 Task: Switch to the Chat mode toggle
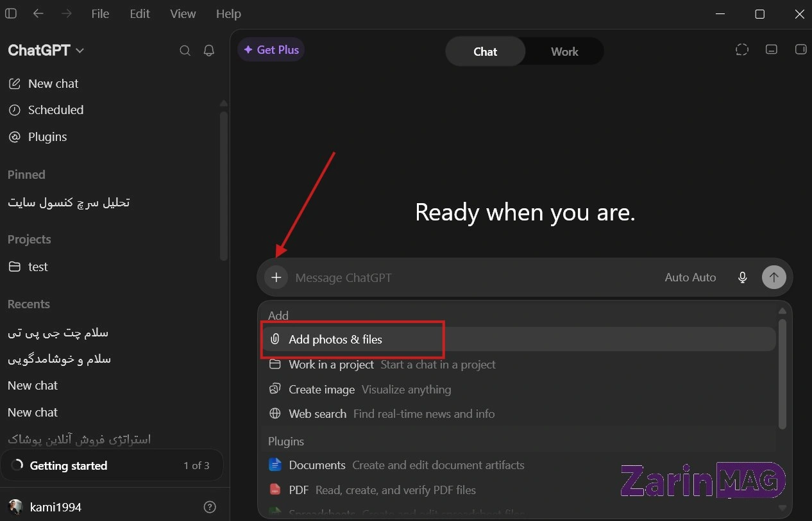tap(486, 52)
